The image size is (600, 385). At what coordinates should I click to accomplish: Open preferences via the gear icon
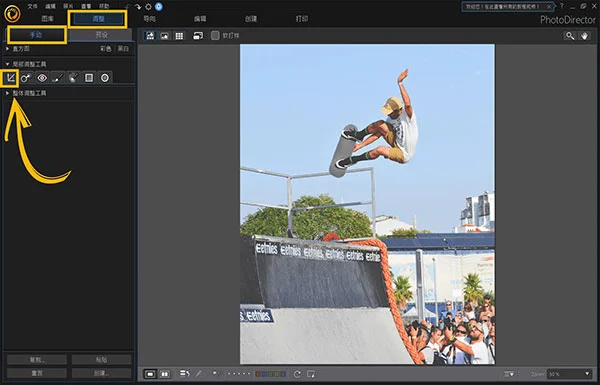pos(148,7)
